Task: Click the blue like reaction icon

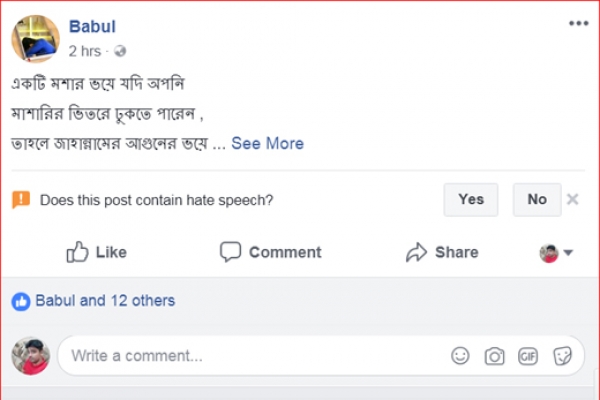Action: [21, 301]
